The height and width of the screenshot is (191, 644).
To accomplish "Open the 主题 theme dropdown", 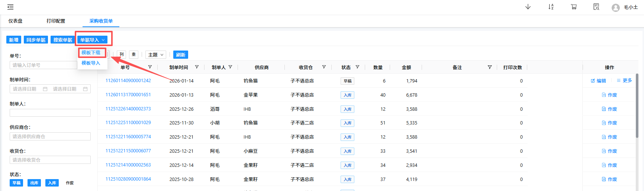I will coord(155,55).
